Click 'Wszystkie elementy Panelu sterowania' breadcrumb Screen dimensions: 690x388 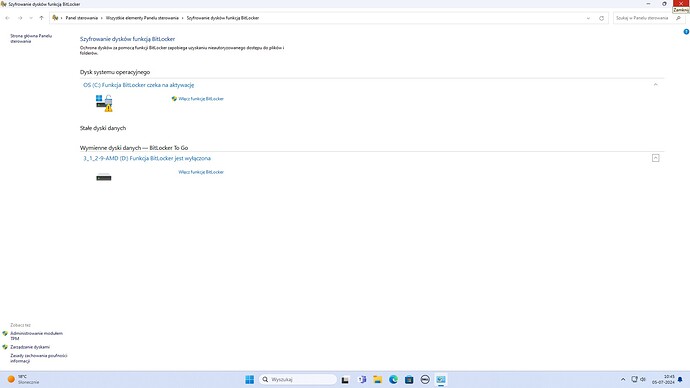tap(142, 18)
